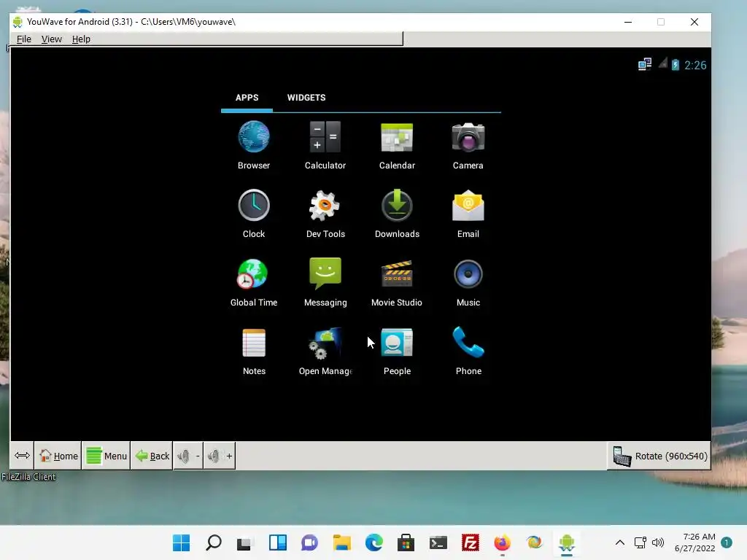Open the terminal from taskbar
The image size is (747, 560).
click(438, 542)
